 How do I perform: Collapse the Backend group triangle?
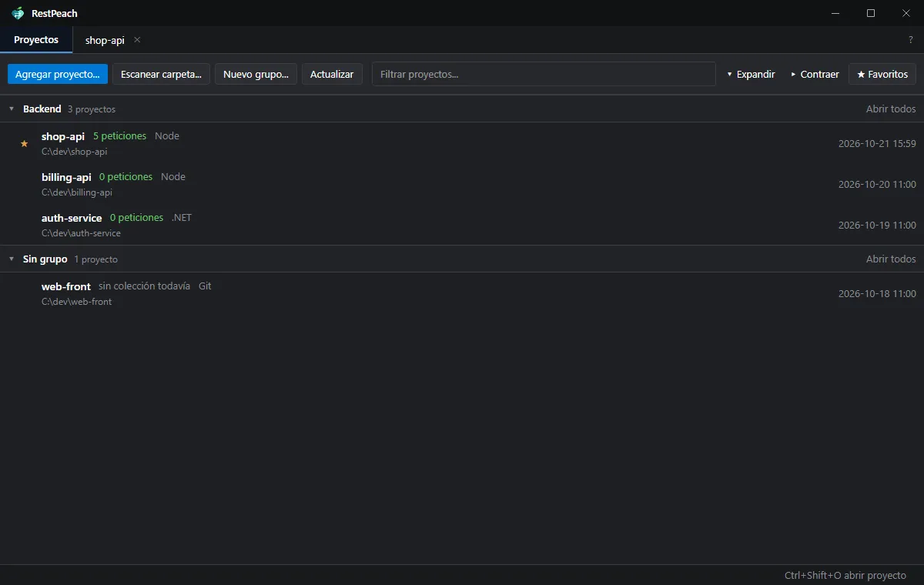[12, 109]
